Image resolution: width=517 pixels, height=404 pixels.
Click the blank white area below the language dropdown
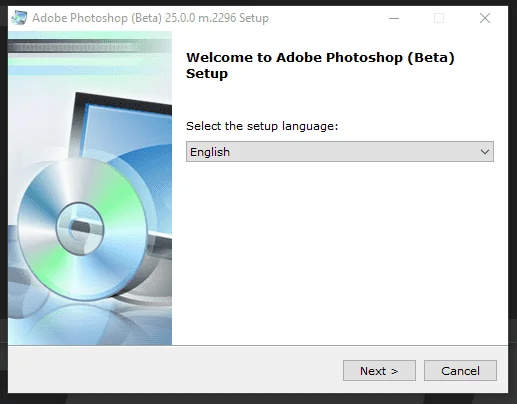point(340,253)
